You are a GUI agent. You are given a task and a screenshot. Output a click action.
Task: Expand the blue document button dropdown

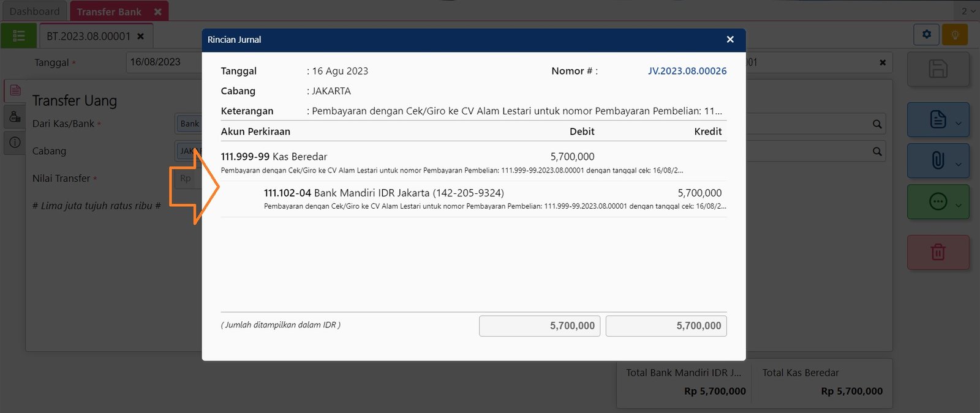[958, 124]
